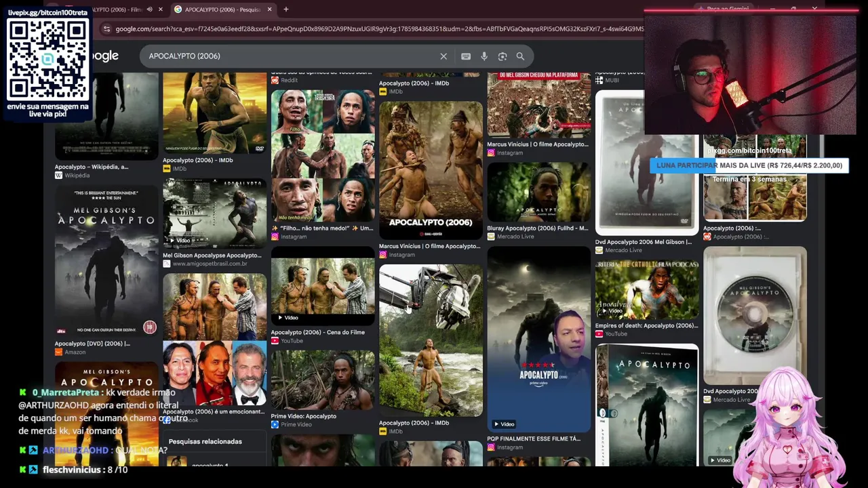Start voice search with the microphone icon
The width and height of the screenshot is (868, 488).
tap(484, 56)
